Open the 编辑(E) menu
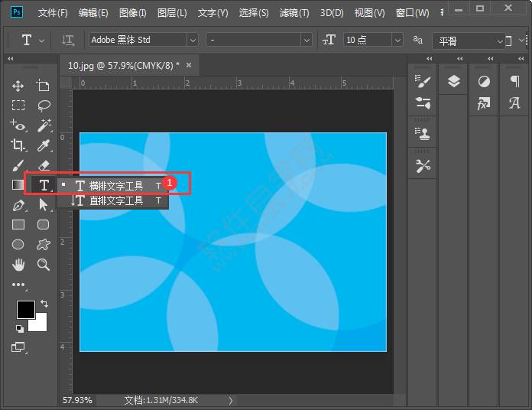Screen dimensions: 532x410 (x=93, y=13)
